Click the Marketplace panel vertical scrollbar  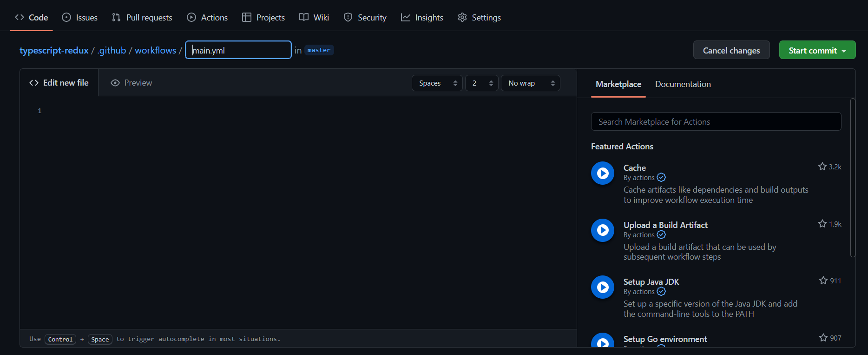click(853, 177)
